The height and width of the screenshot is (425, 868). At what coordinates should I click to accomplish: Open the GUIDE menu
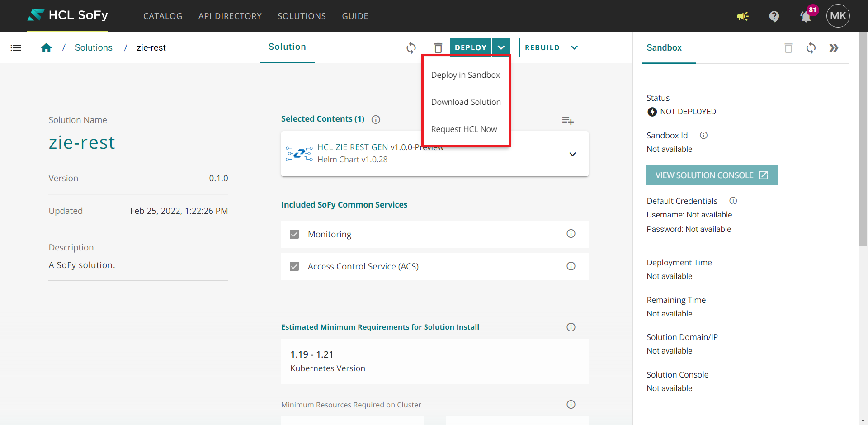point(355,16)
